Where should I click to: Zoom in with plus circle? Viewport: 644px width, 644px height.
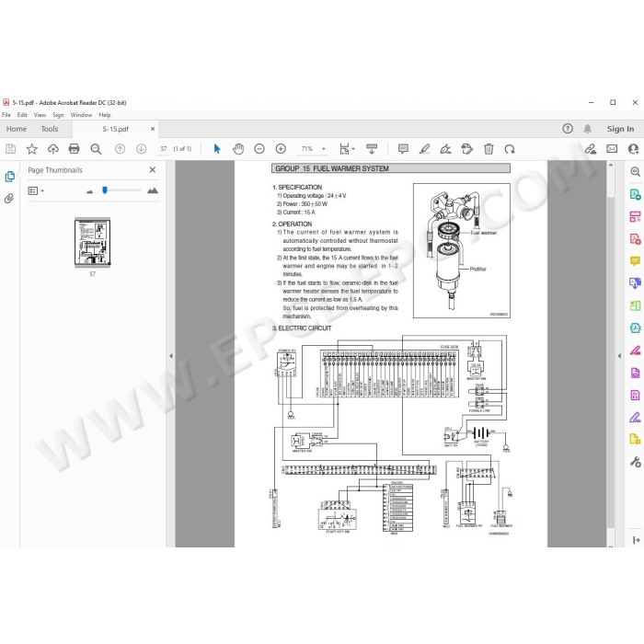pyautogui.click(x=281, y=149)
